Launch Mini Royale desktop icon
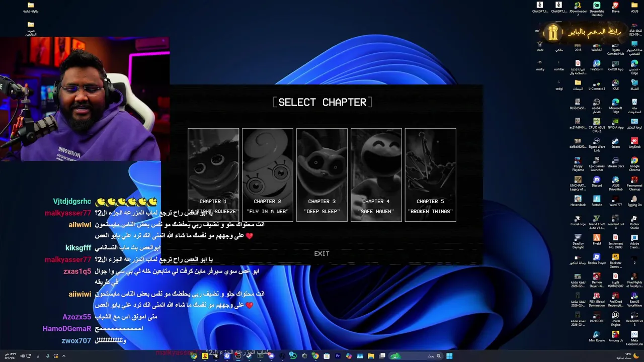Screen dimensions: 644x362 click(597, 336)
